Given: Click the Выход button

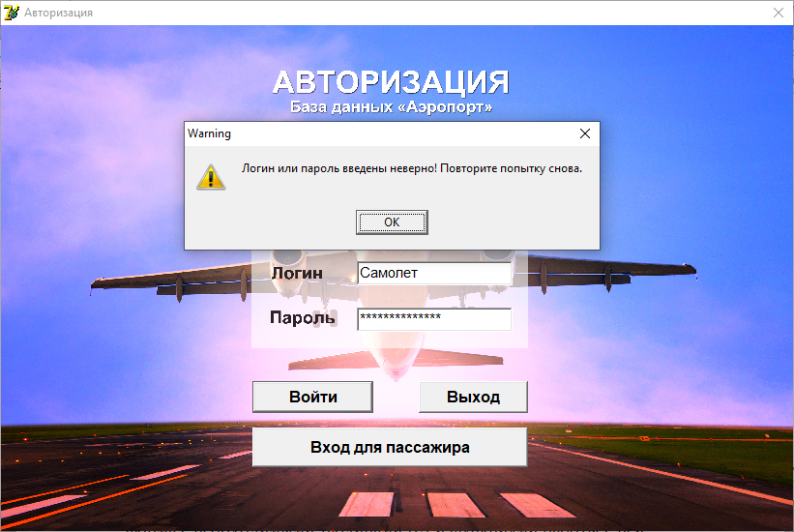Looking at the screenshot, I should click(474, 397).
